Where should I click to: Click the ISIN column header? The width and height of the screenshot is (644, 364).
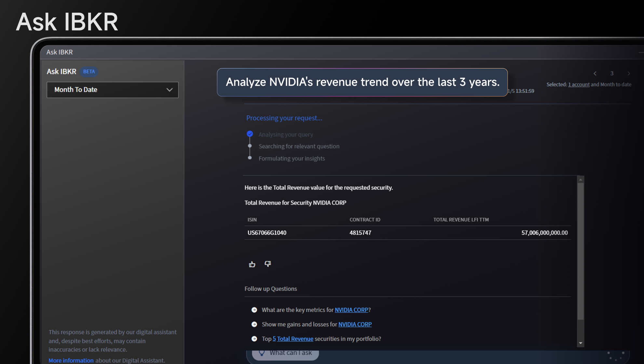(x=252, y=220)
